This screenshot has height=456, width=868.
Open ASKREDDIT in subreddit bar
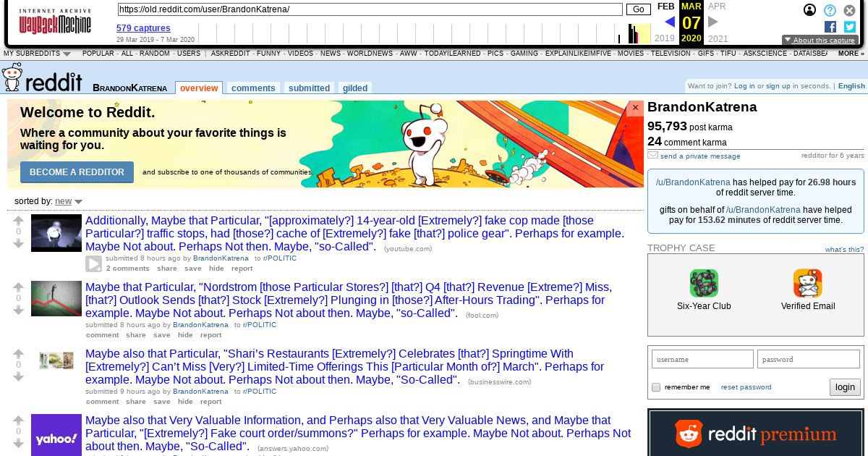coord(231,54)
